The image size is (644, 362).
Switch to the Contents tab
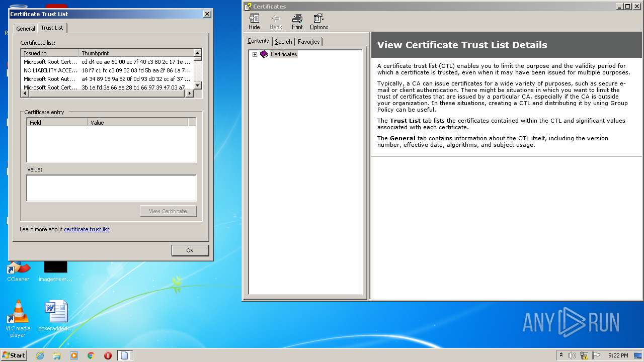258,41
